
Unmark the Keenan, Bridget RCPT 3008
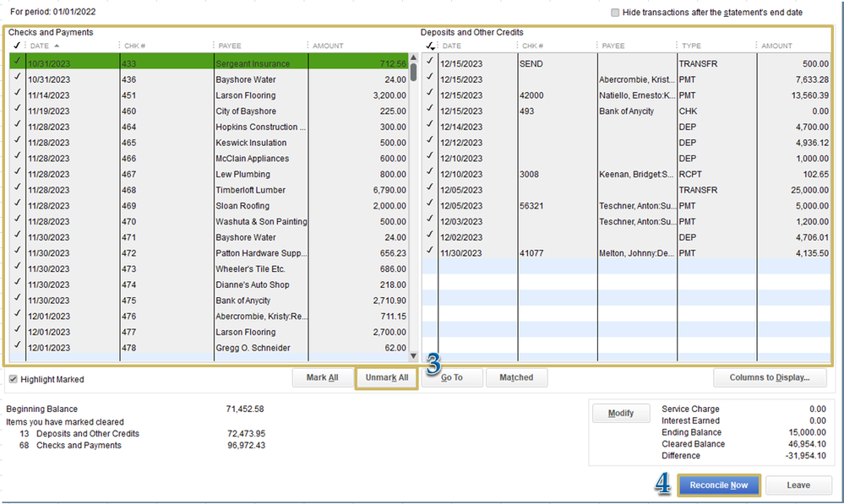pos(429,171)
